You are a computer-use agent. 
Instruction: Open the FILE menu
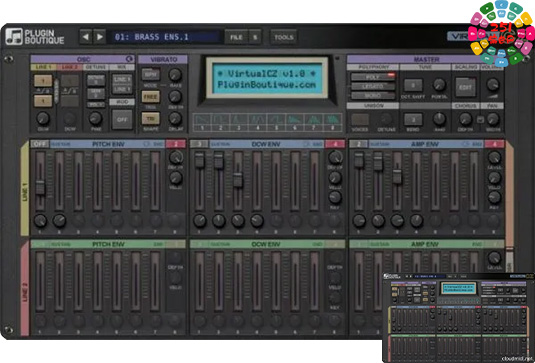click(236, 37)
